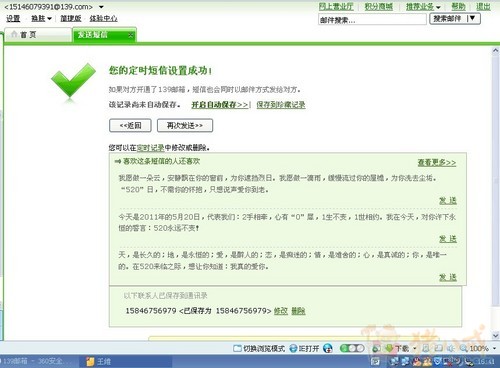
Task: Open 积分商城 link
Action: coord(379,6)
